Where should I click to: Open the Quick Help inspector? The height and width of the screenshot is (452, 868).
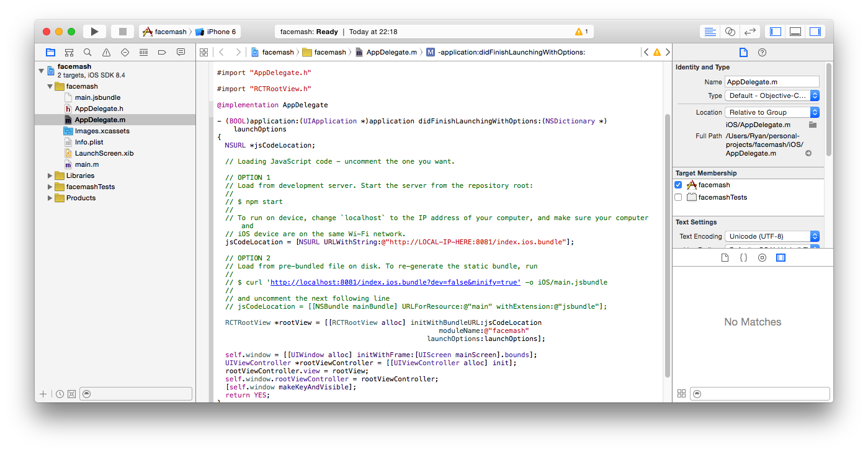click(763, 53)
